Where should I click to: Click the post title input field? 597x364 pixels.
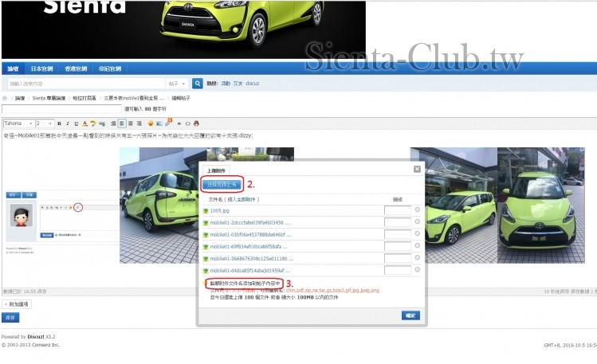coord(61,109)
